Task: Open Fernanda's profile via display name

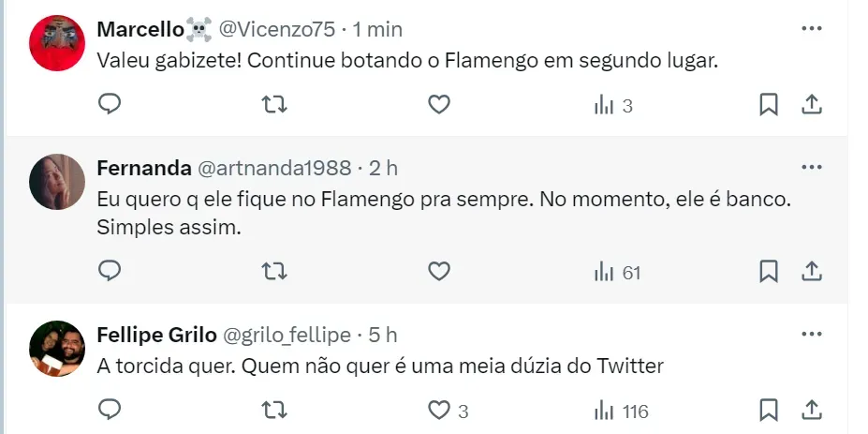Action: pyautogui.click(x=142, y=168)
